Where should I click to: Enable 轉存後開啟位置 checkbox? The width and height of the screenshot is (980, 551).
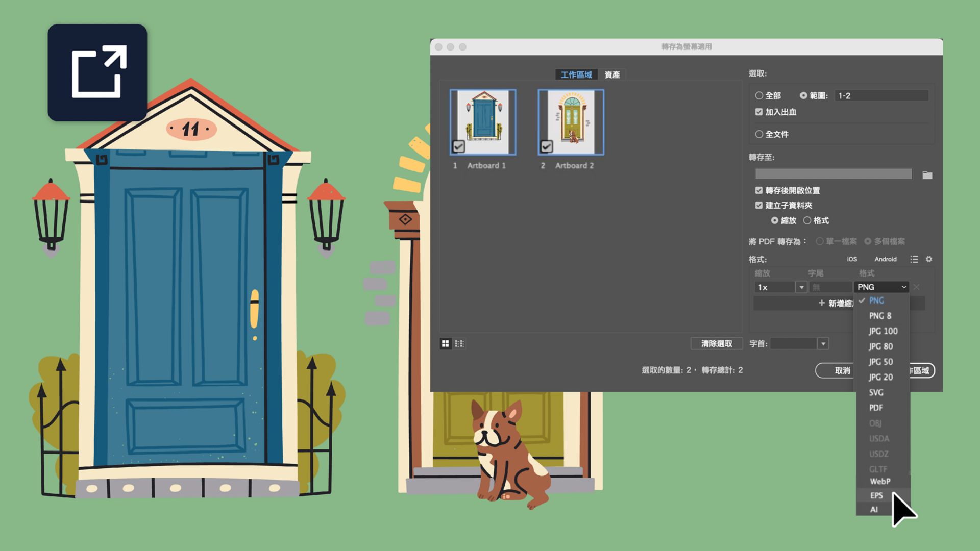click(x=757, y=190)
